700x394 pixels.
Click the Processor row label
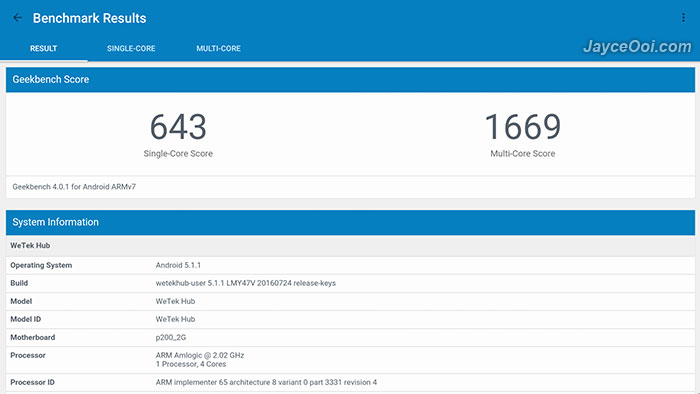pos(28,355)
